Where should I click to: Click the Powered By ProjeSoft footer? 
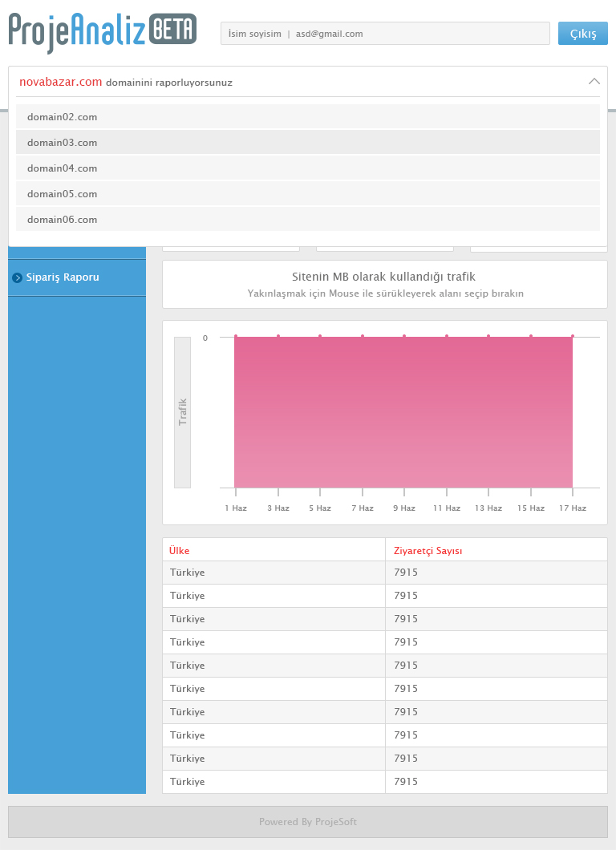pos(308,822)
